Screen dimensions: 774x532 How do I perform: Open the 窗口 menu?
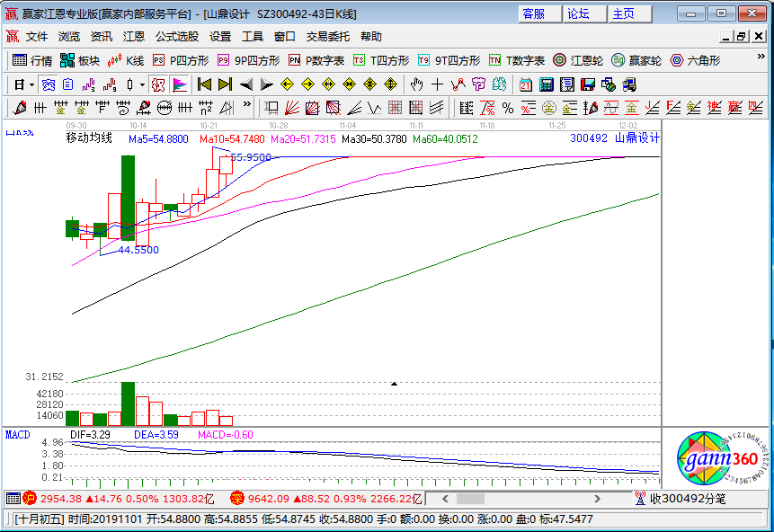(284, 37)
